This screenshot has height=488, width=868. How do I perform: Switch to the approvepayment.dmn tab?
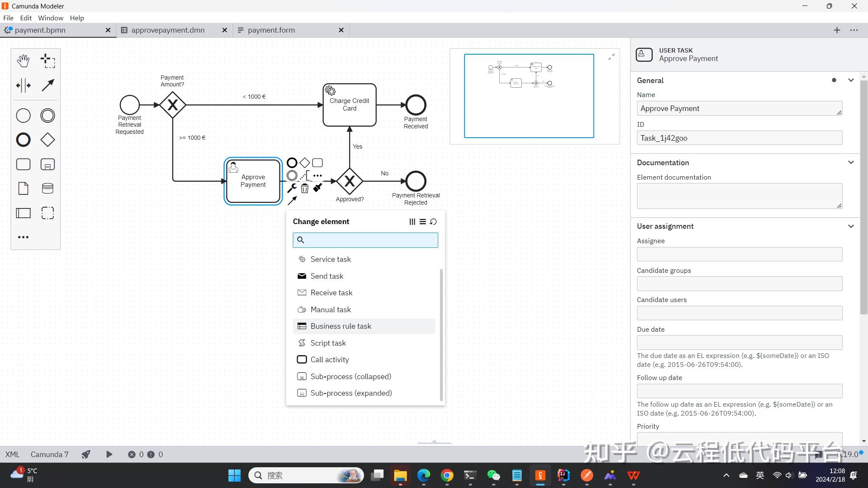pos(168,30)
